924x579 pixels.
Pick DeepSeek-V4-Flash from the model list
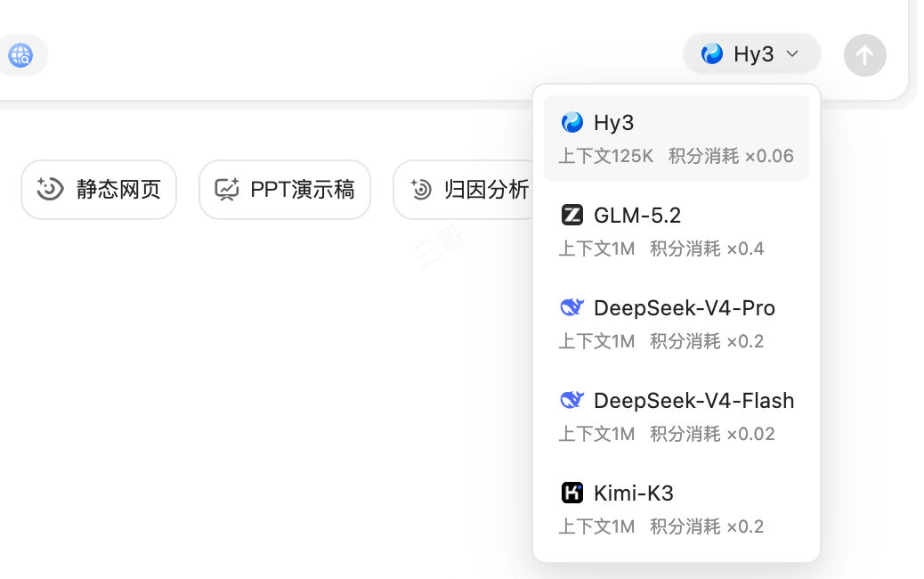(677, 416)
